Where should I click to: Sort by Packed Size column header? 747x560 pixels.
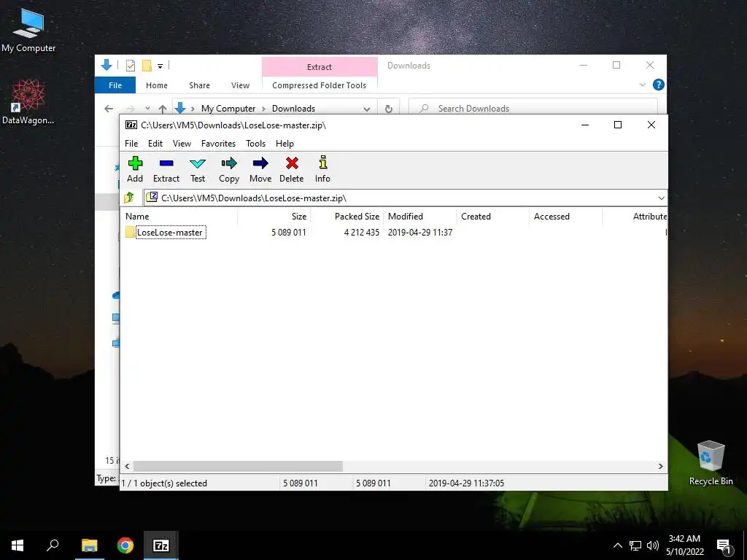click(347, 216)
